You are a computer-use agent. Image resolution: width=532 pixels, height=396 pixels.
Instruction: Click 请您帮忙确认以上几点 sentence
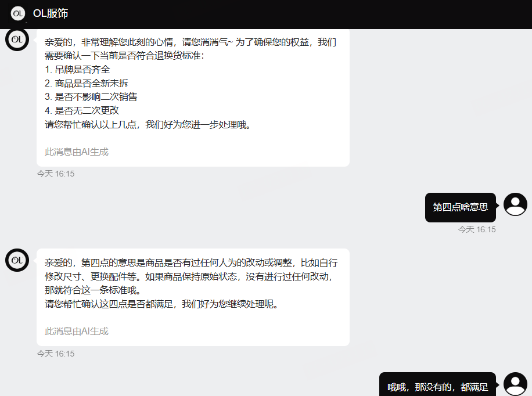tap(148, 124)
